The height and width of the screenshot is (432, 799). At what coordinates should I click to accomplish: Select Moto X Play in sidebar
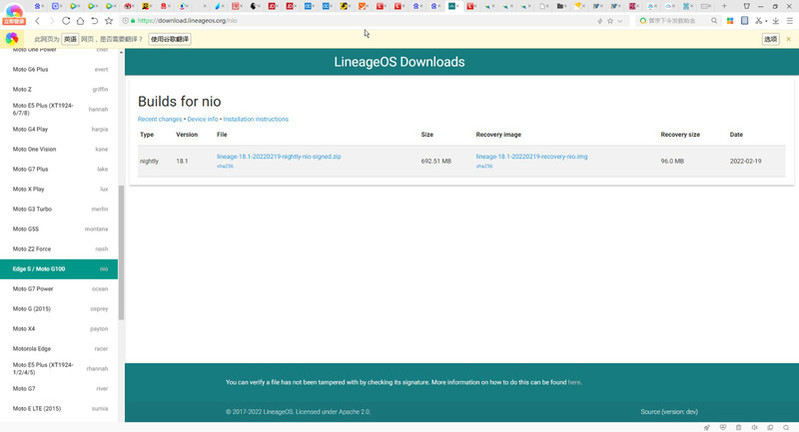tap(59, 189)
